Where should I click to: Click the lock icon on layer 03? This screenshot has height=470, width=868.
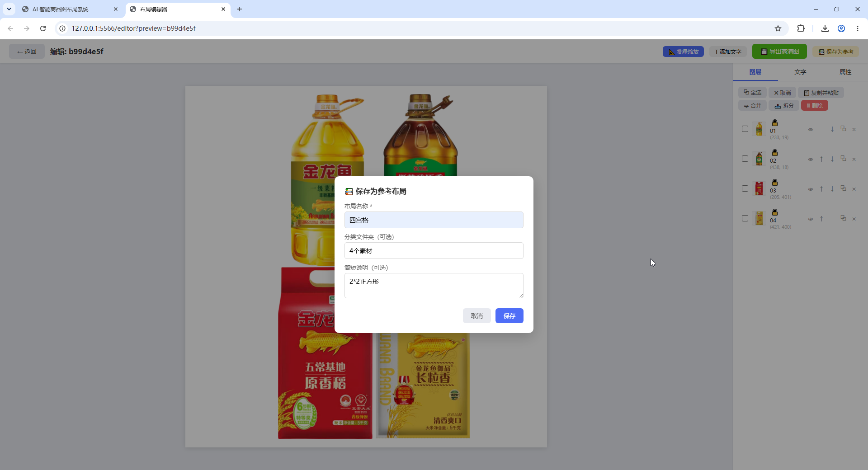775,183
